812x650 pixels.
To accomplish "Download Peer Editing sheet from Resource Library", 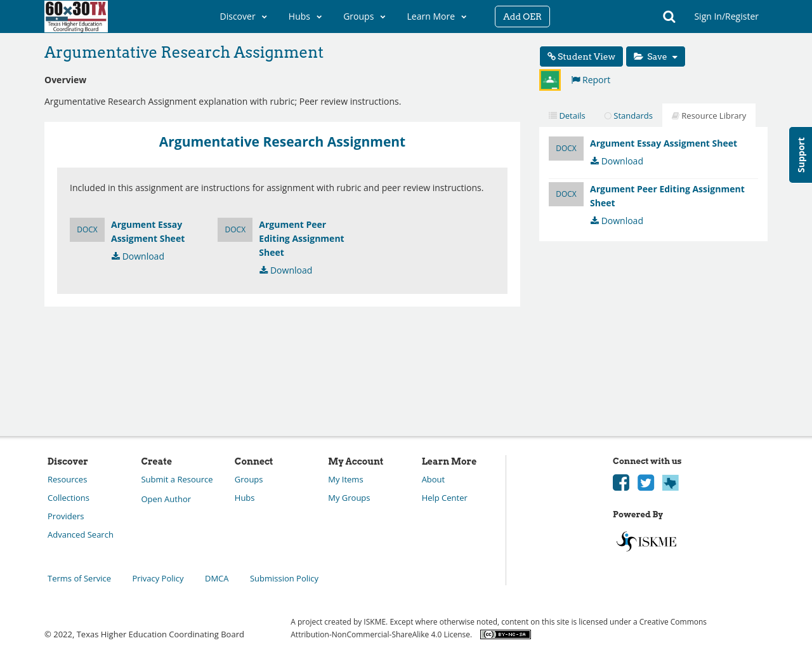I will coord(617,221).
